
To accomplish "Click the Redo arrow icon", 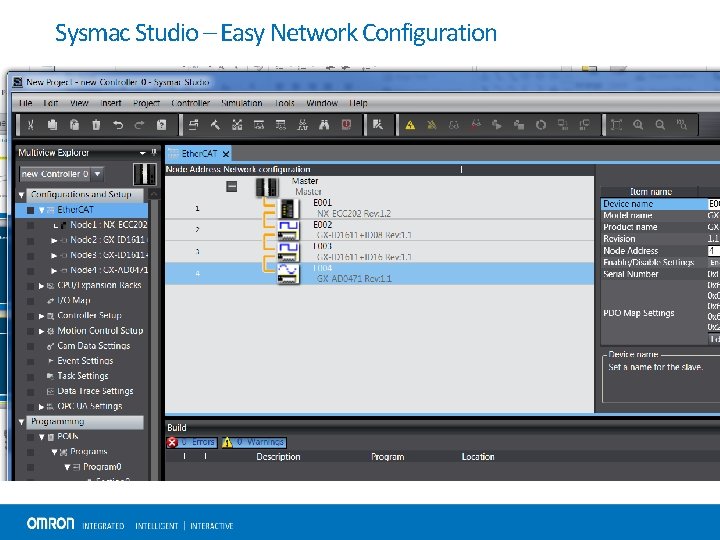I will pyautogui.click(x=140, y=125).
